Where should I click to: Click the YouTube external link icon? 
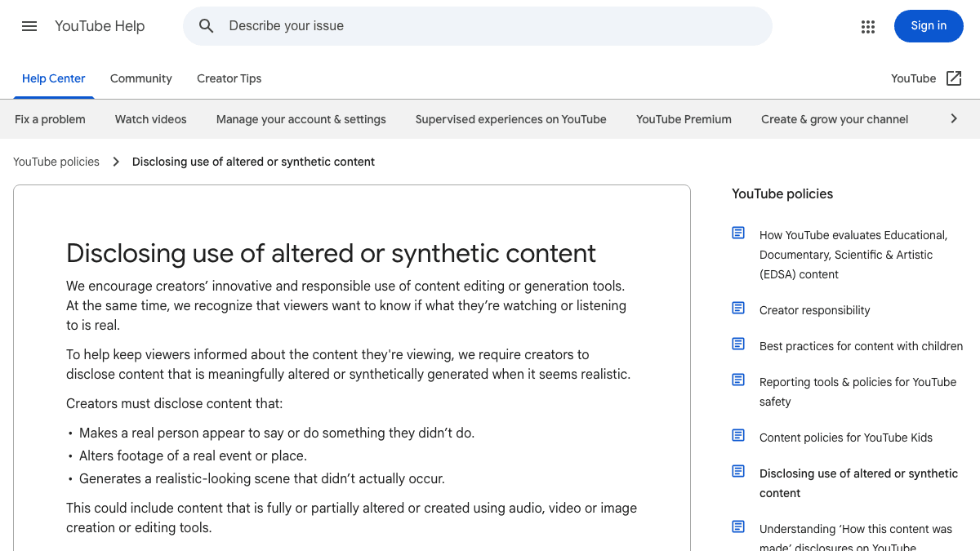coord(954,78)
